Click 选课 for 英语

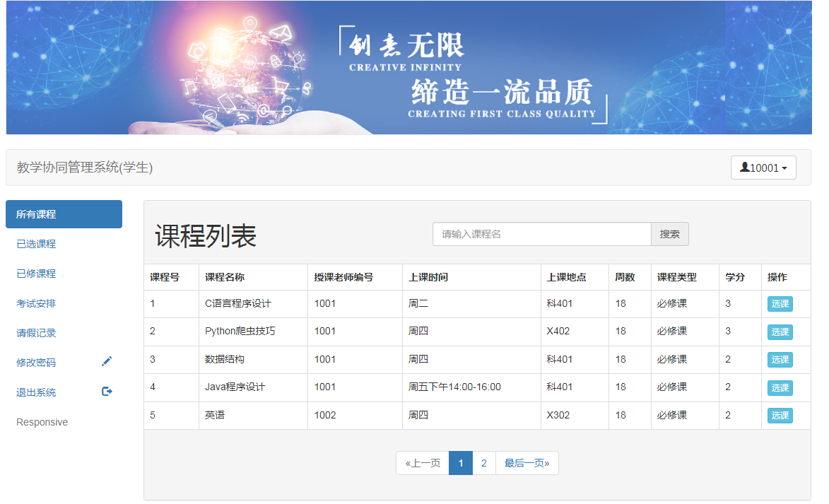point(780,415)
